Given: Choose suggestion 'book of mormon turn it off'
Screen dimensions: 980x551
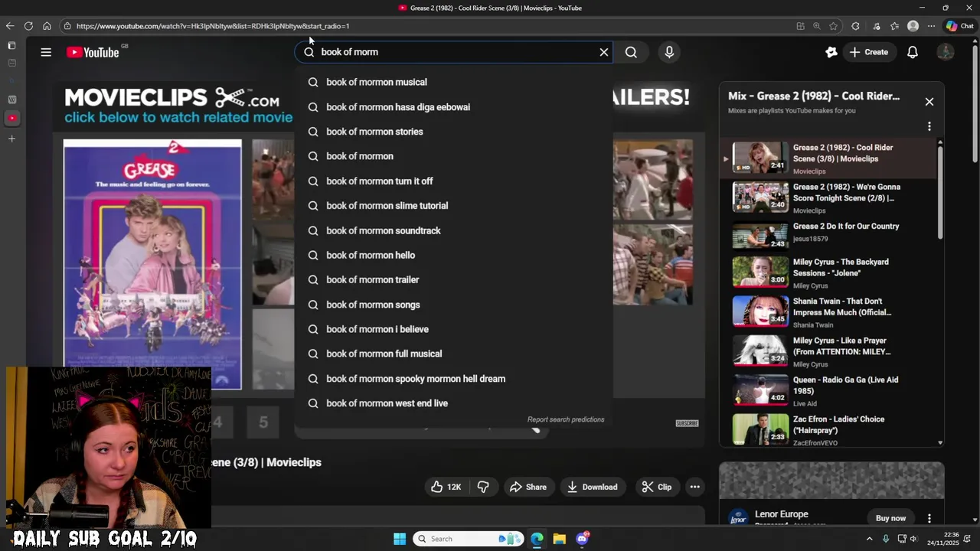Looking at the screenshot, I should [x=453, y=181].
